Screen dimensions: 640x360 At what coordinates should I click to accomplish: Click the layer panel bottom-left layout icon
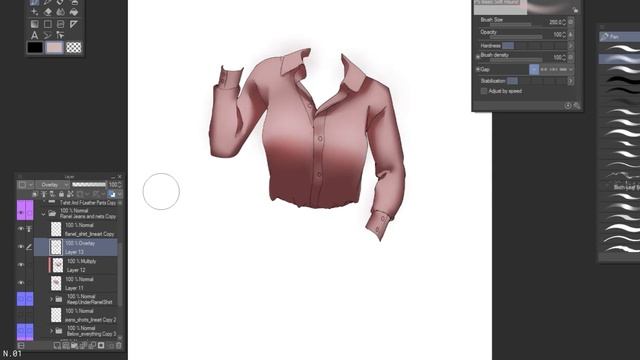pyautogui.click(x=21, y=346)
